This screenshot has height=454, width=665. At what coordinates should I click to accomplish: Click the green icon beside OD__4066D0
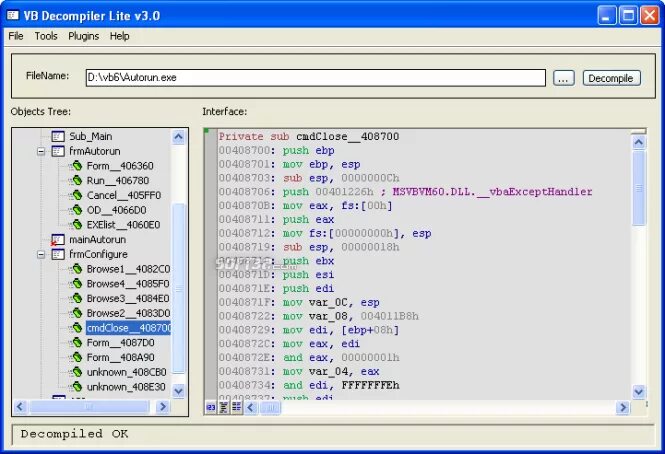(x=77, y=210)
